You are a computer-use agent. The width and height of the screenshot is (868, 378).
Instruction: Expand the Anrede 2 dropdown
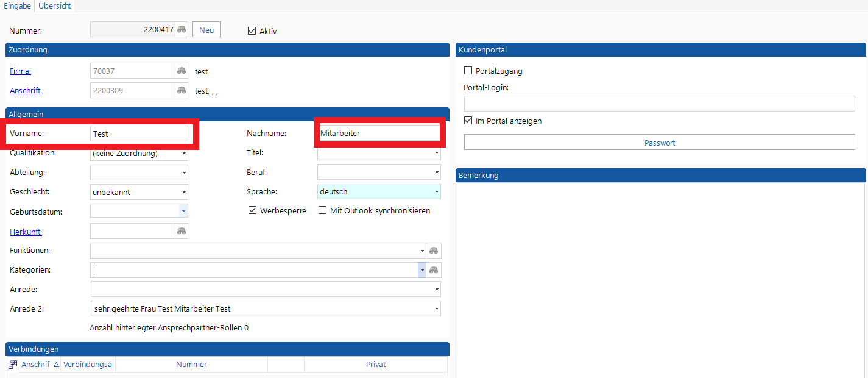point(436,309)
